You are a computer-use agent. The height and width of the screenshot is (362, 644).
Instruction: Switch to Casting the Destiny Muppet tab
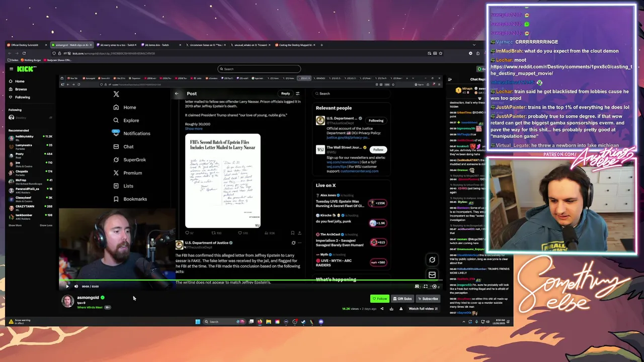tap(295, 45)
